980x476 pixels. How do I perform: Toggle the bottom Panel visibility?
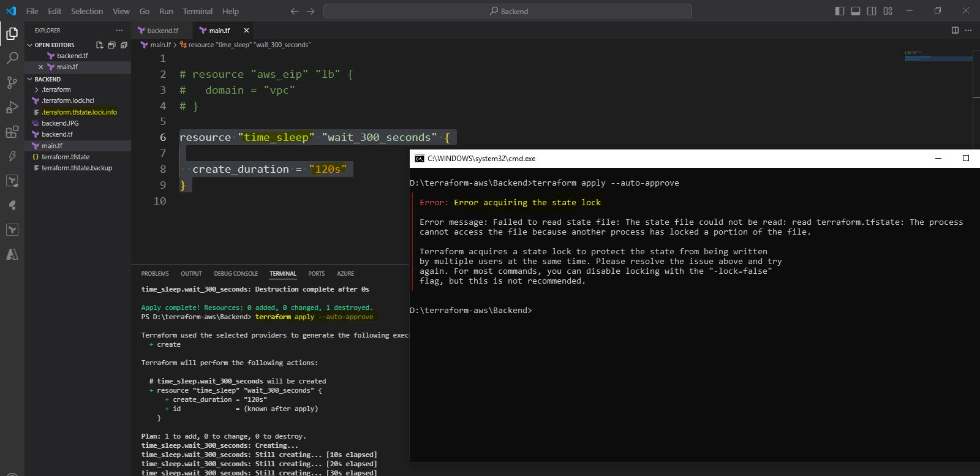856,11
